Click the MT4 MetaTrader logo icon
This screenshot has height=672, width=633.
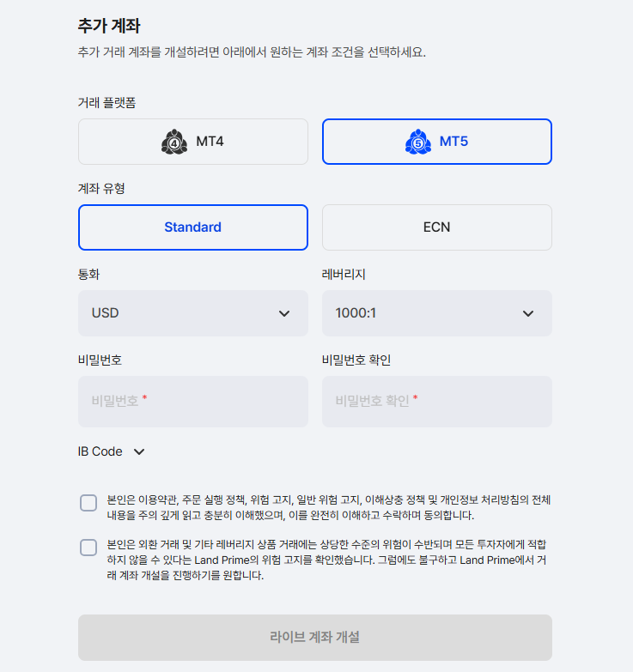174,142
